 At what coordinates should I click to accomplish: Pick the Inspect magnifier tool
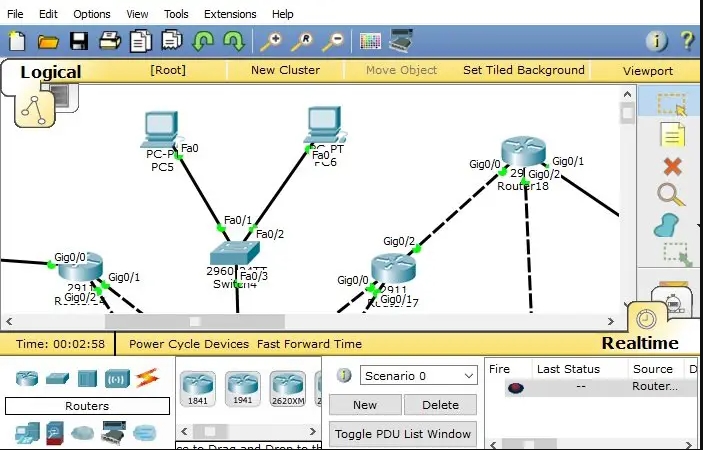(x=672, y=196)
